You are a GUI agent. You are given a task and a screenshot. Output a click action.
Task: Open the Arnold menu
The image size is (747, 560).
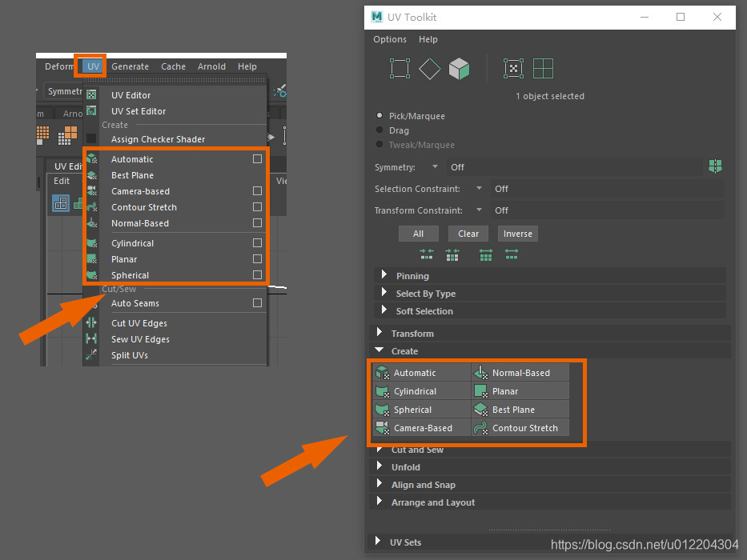(211, 66)
